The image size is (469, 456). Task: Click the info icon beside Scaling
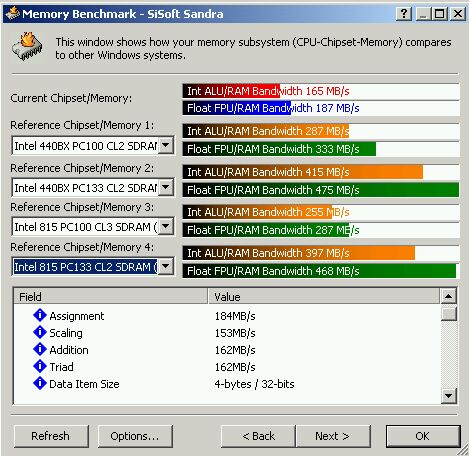click(40, 332)
